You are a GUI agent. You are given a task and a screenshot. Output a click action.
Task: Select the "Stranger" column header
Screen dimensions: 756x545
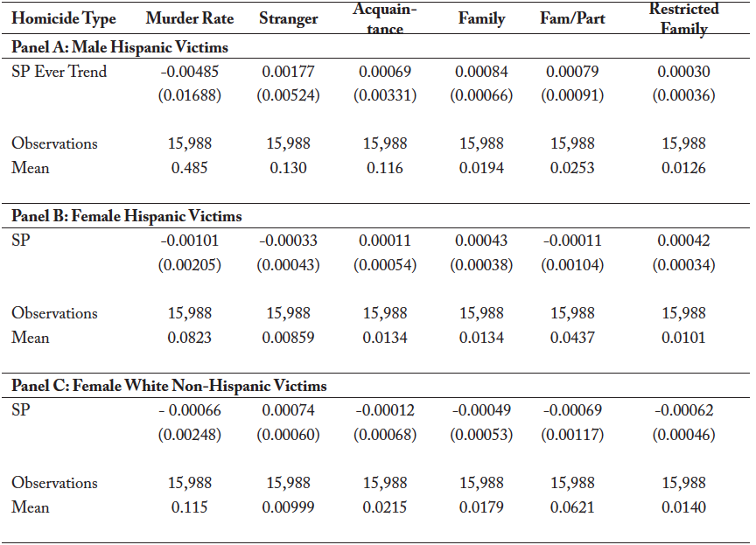288,18
